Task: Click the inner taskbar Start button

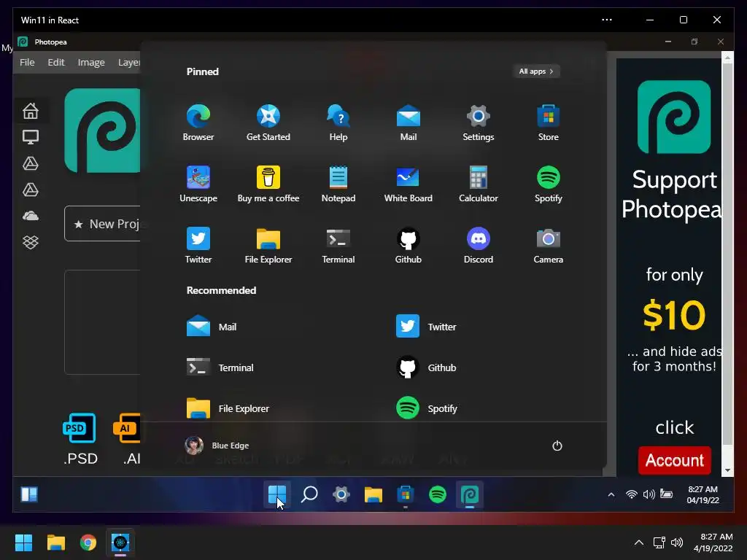Action: coord(276,494)
